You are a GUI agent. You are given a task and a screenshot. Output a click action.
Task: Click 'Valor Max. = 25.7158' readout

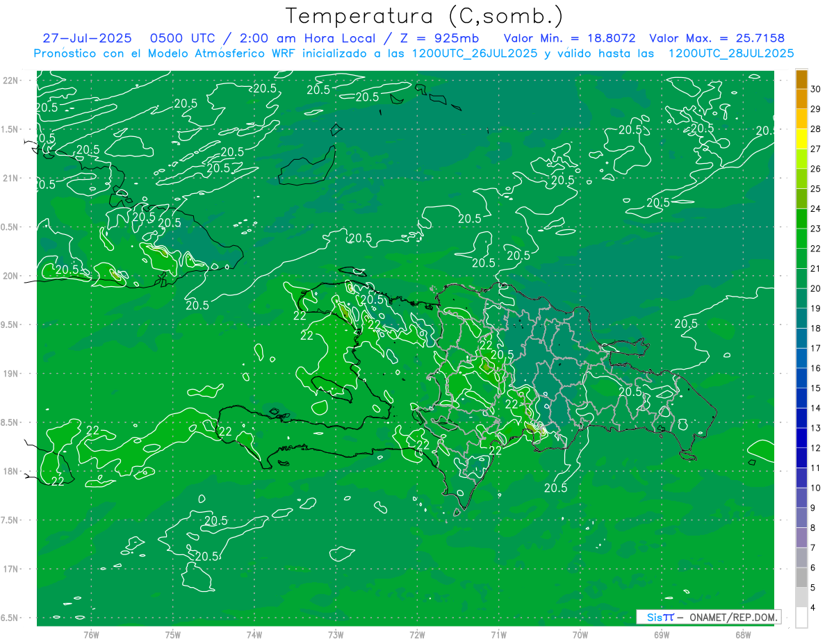click(x=717, y=38)
